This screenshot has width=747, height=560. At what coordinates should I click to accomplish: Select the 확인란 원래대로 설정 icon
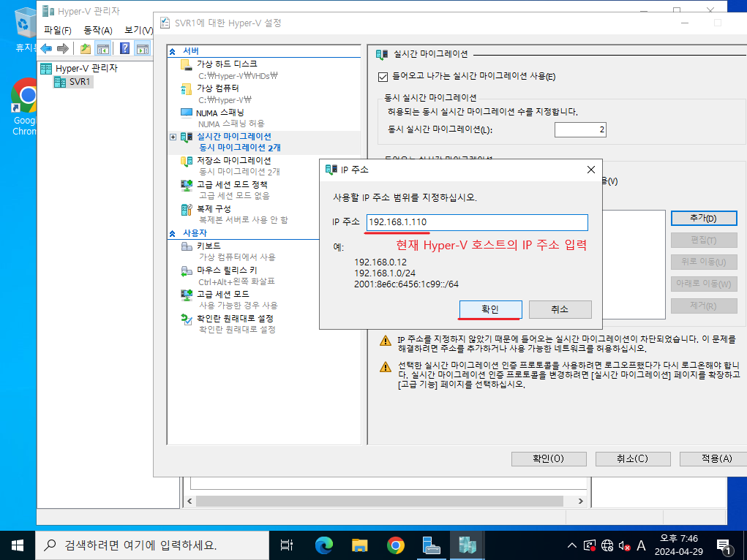187,319
